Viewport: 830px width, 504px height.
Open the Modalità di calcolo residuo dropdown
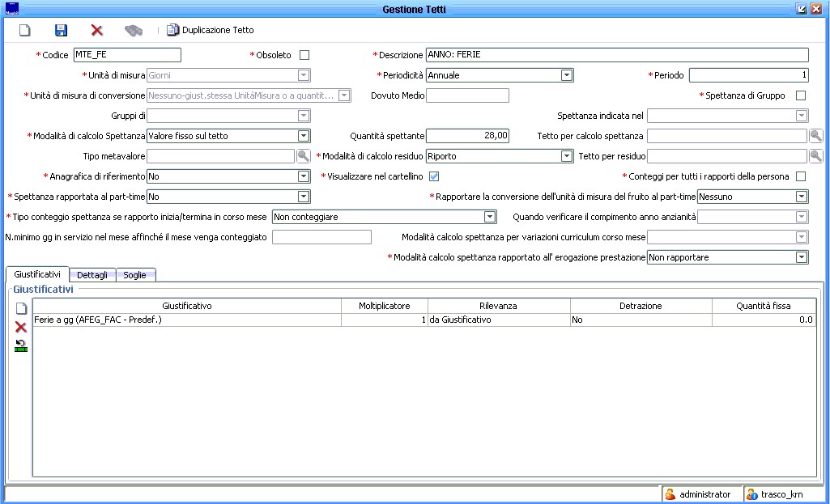click(567, 156)
